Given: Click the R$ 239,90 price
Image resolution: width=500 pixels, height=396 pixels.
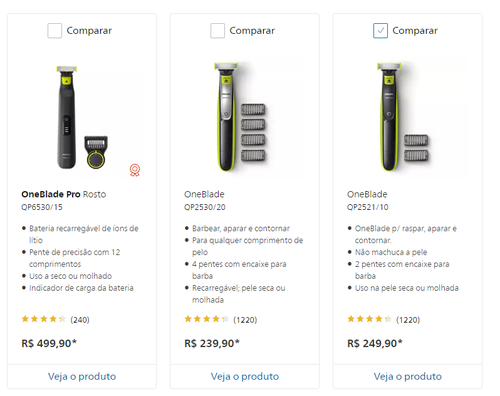Looking at the screenshot, I should [212, 343].
